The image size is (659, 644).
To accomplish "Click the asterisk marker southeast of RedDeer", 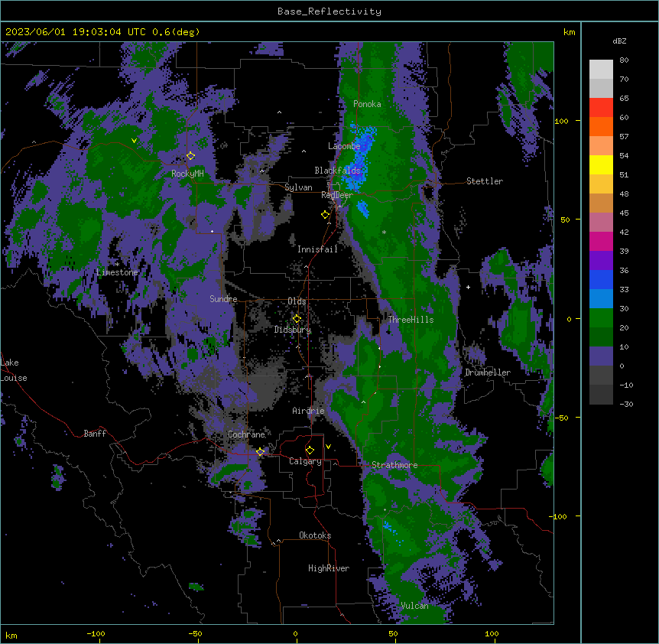I will click(x=384, y=232).
